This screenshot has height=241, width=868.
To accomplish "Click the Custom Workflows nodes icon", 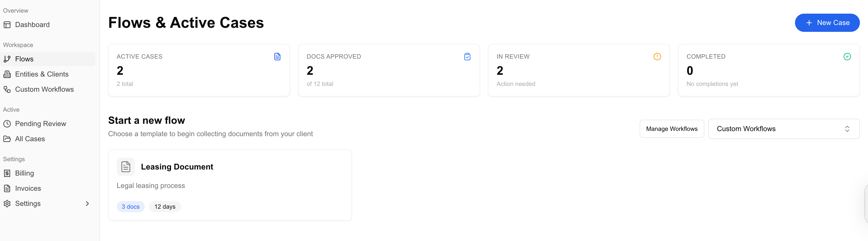I will [x=7, y=89].
